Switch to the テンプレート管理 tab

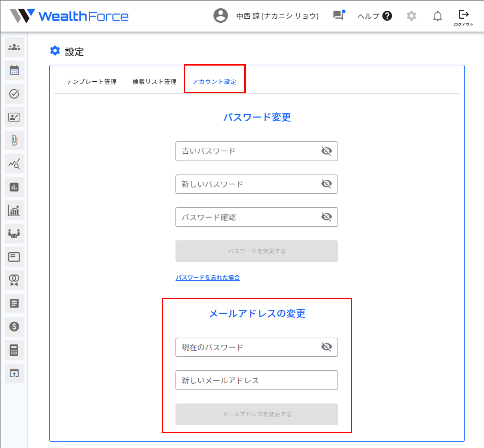pyautogui.click(x=91, y=82)
